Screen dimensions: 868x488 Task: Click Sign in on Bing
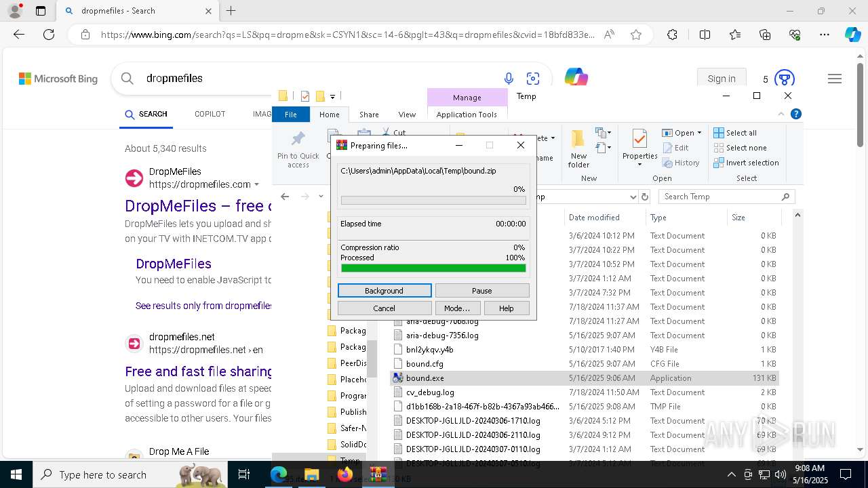722,79
